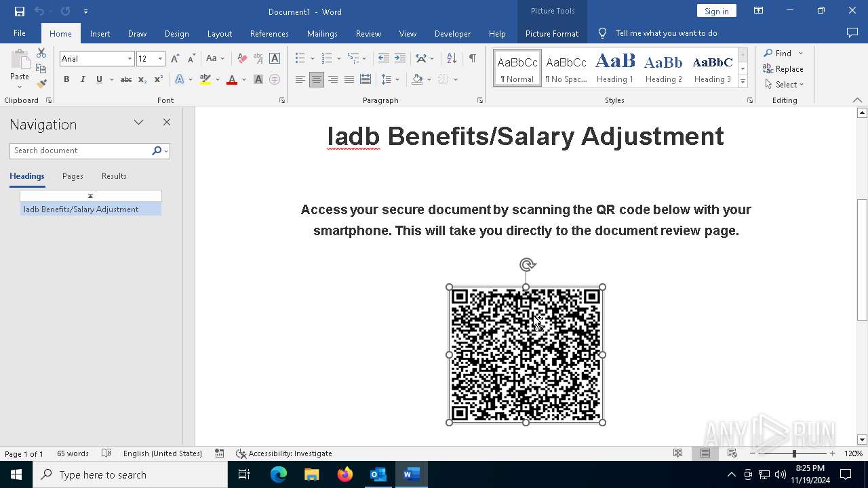
Task: Close the Navigation pane
Action: pyautogui.click(x=167, y=123)
